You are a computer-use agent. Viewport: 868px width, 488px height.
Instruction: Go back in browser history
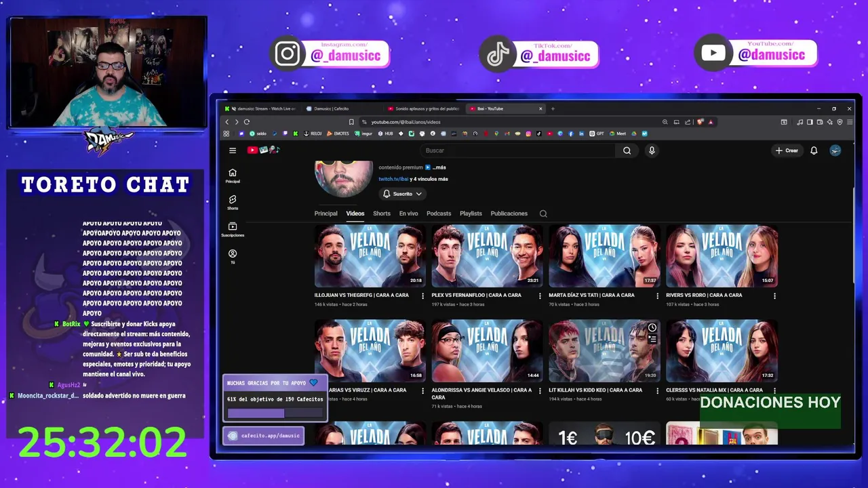pyautogui.click(x=227, y=122)
